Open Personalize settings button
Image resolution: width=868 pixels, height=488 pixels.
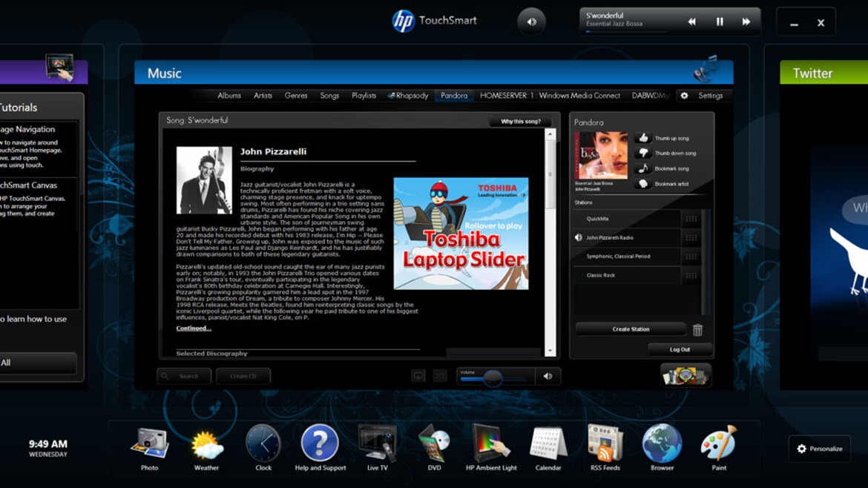tap(820, 449)
